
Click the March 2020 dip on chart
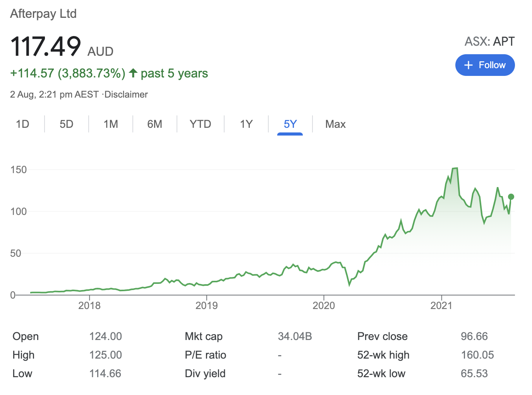[350, 285]
